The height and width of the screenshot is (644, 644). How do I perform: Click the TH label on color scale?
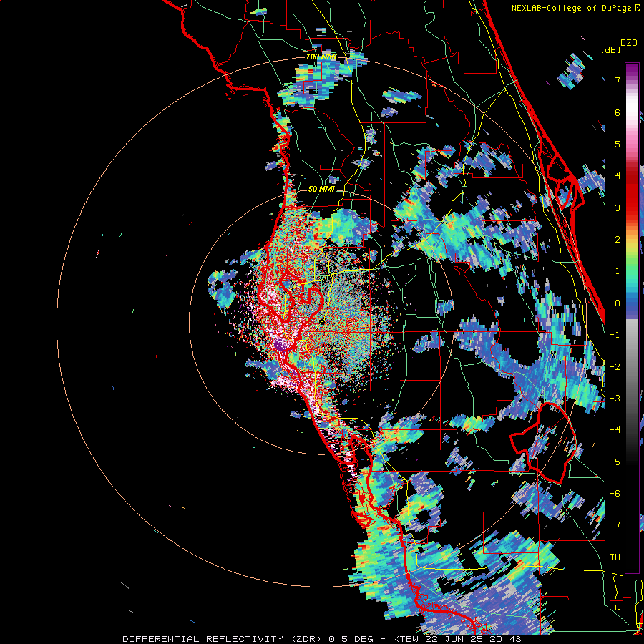coord(615,557)
